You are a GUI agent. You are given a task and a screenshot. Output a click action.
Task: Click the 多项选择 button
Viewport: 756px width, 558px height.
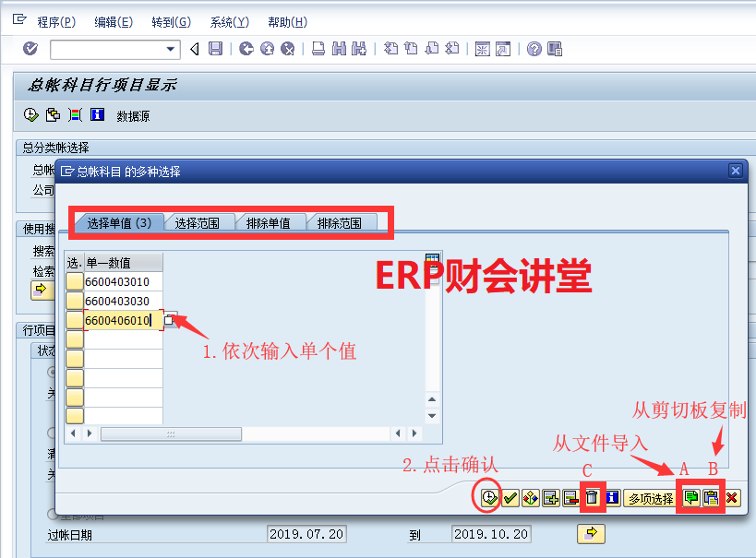pos(651,498)
